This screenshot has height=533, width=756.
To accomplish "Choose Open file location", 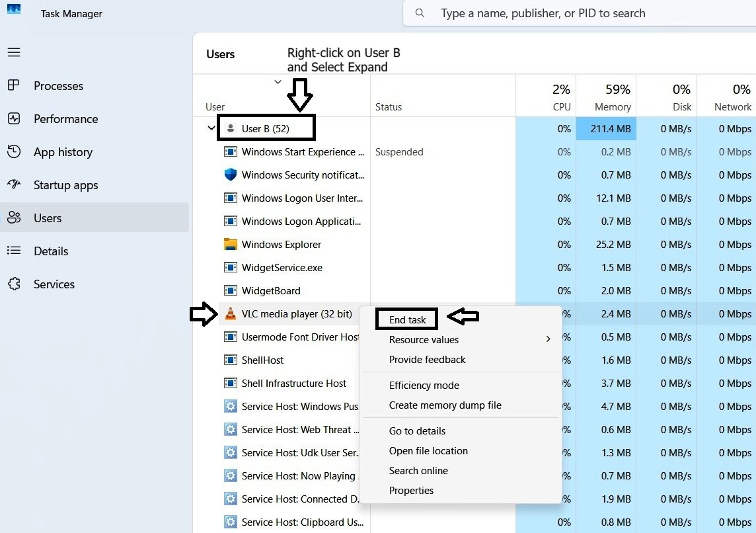I will click(x=428, y=450).
